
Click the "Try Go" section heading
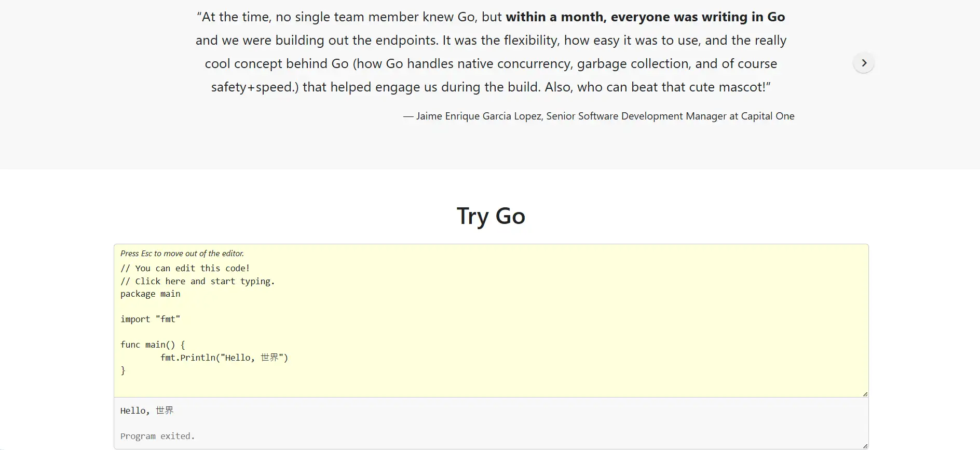click(491, 216)
